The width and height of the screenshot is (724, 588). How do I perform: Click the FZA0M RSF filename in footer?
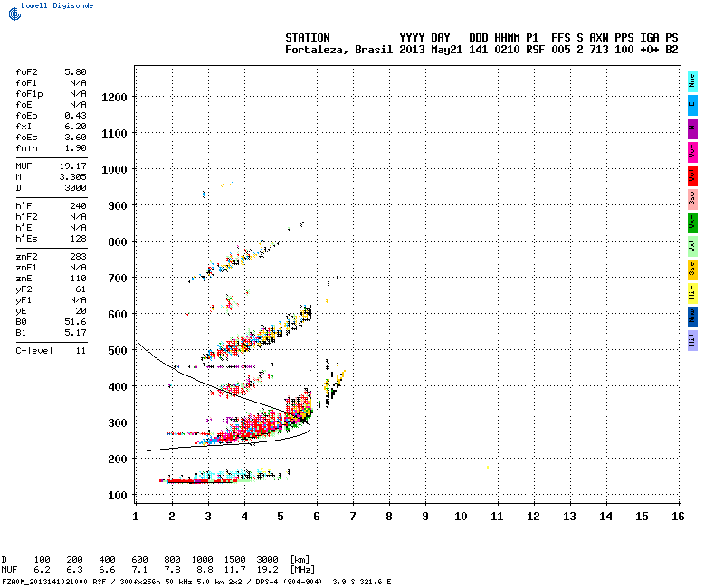[x=54, y=582]
